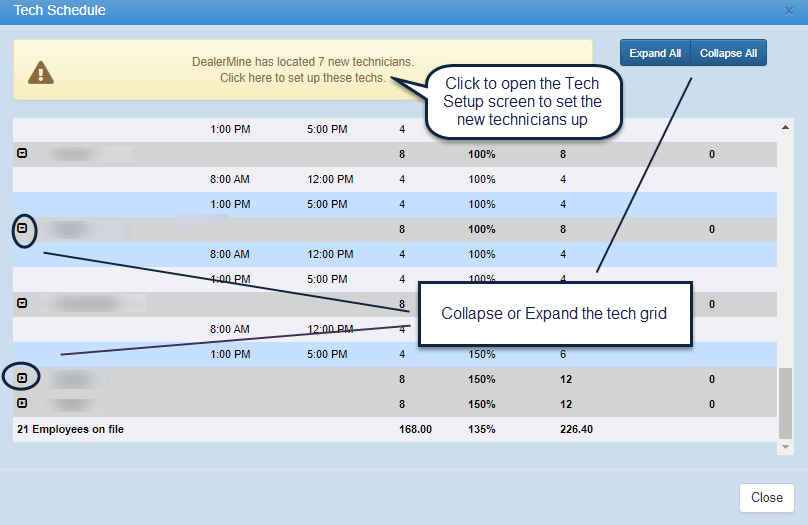This screenshot has width=808, height=525.
Task: Click the warning triangle icon in alert banner
Action: [40, 71]
